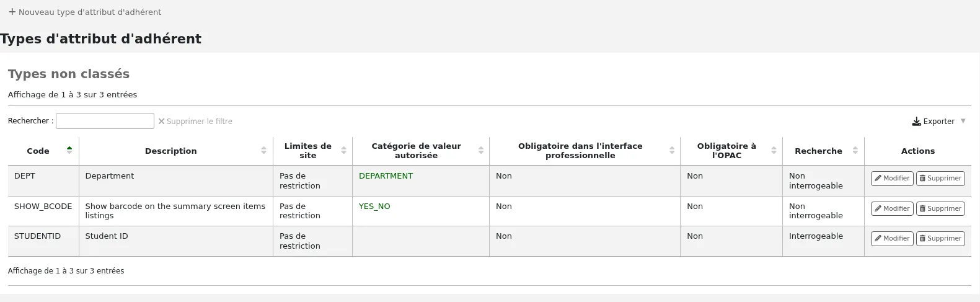Click pencil icon in DEPT row

pos(878,179)
